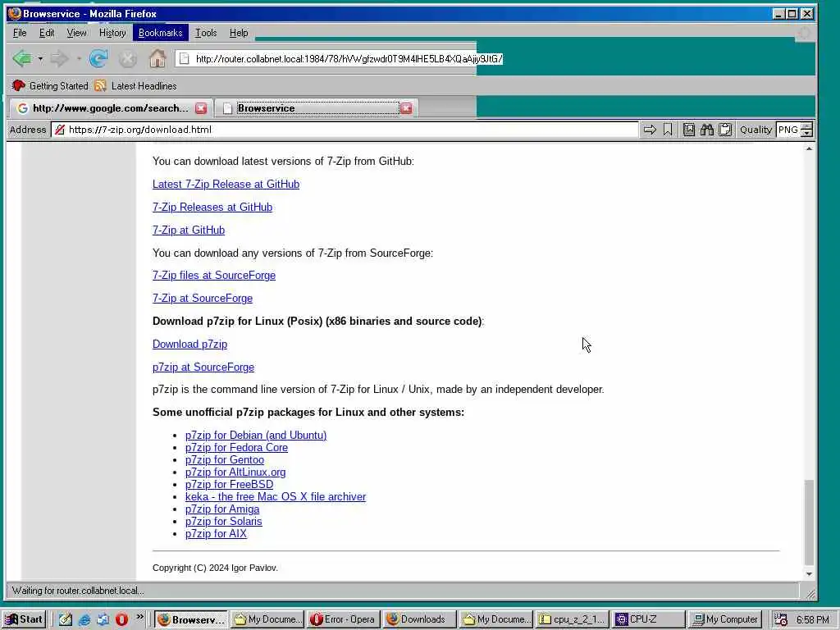Click the Quality PNG field
The image size is (840, 630).
[788, 130]
